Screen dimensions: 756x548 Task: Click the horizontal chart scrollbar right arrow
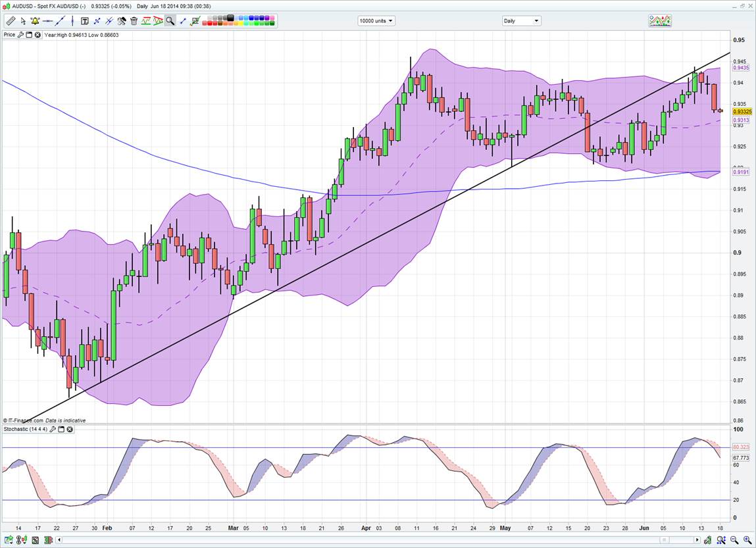(697, 540)
